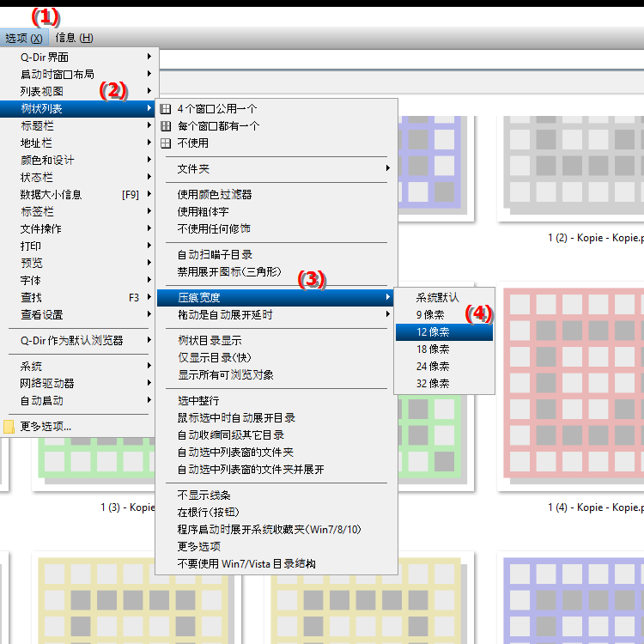Toggle 自动选中列表窗的文件夹

[x=276, y=453]
